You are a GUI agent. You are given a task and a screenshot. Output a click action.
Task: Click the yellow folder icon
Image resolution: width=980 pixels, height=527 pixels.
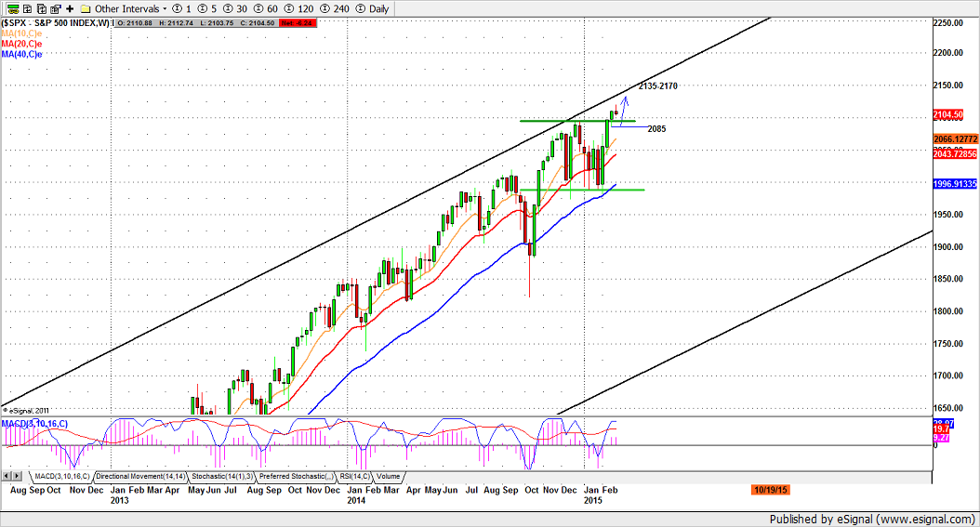pyautogui.click(x=86, y=7)
